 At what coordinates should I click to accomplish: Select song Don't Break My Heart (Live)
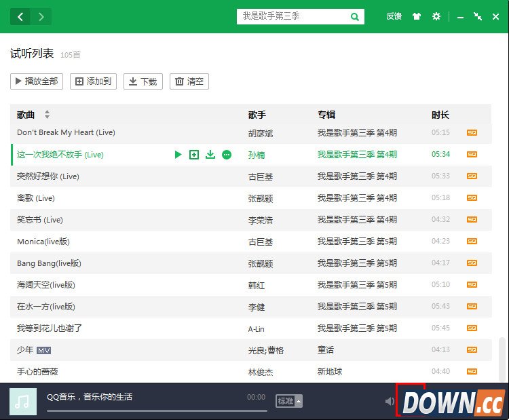[x=66, y=132]
